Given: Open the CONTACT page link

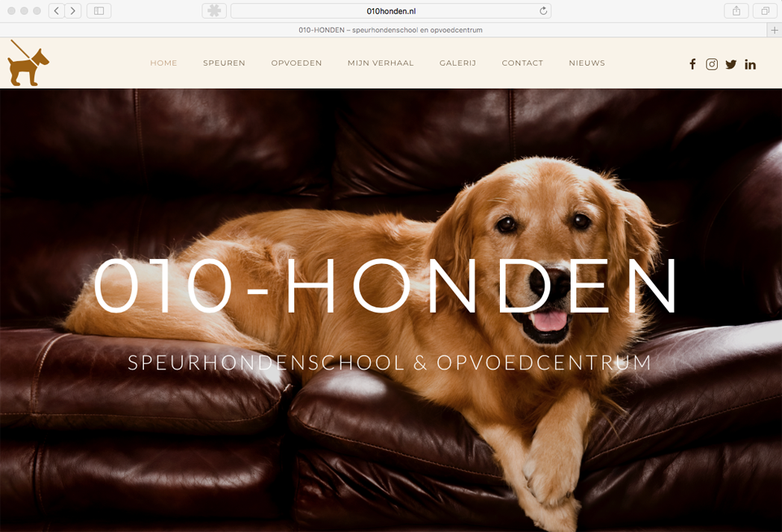Looking at the screenshot, I should [522, 63].
